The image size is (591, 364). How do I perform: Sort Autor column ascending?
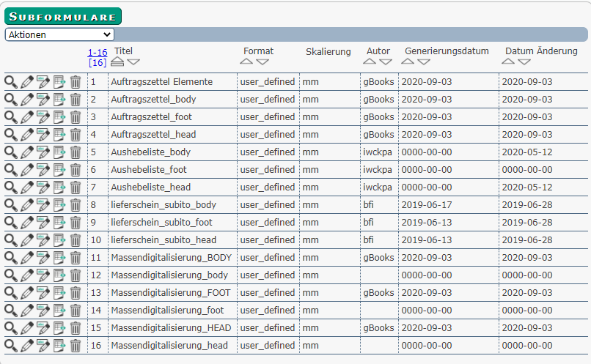click(x=370, y=62)
